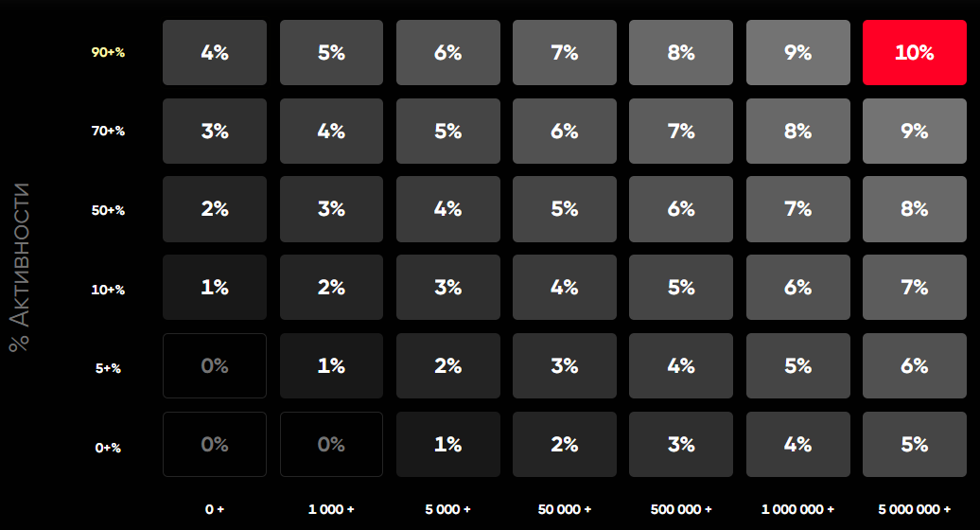Select the 0% cell under 1 000 +
The height and width of the screenshot is (530, 980).
[331, 445]
